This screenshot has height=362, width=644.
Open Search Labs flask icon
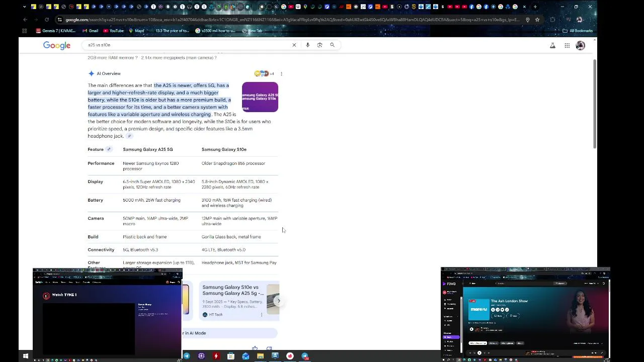pyautogui.click(x=552, y=45)
